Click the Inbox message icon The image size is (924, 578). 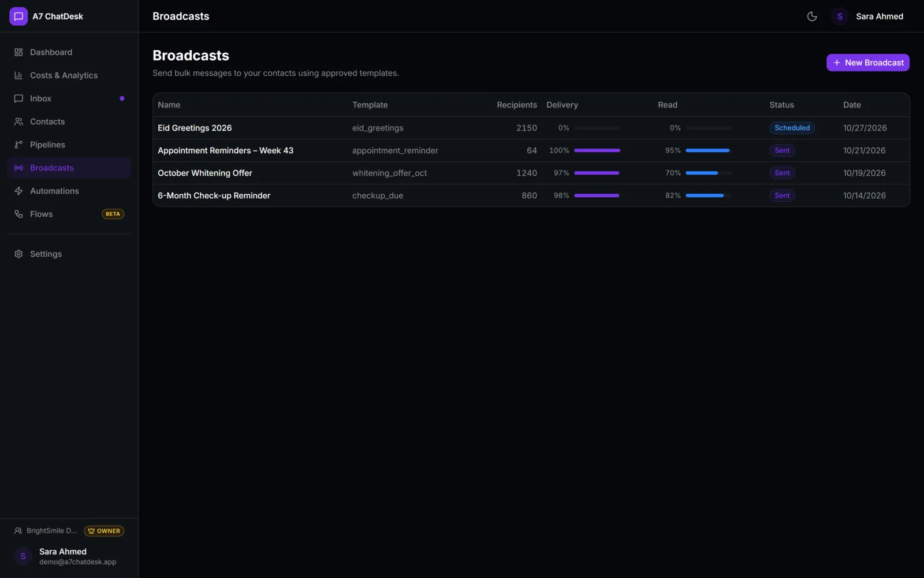18,98
